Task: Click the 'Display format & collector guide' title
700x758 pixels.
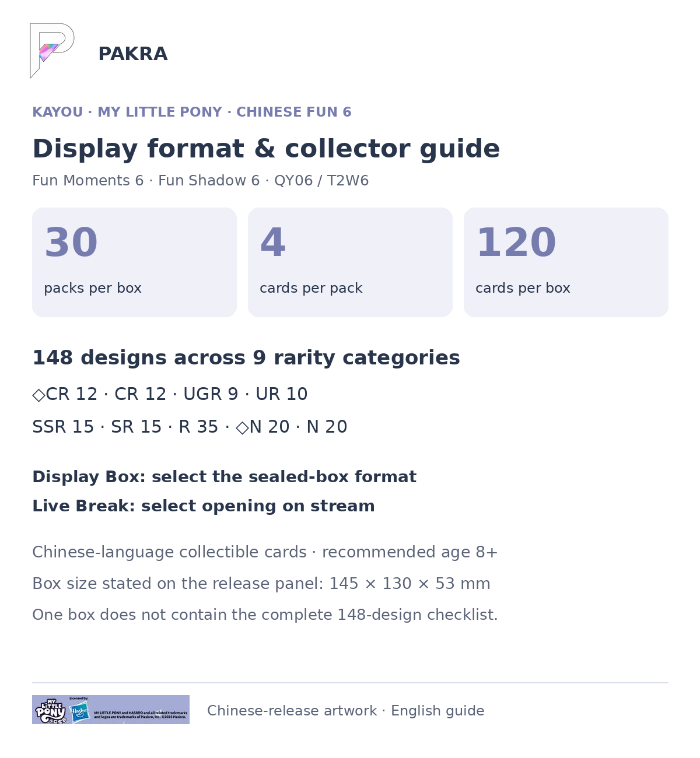Action: [x=266, y=149]
